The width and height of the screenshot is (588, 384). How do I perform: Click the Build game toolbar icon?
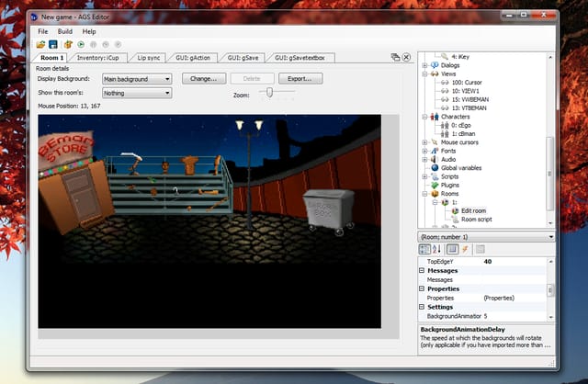(68, 45)
